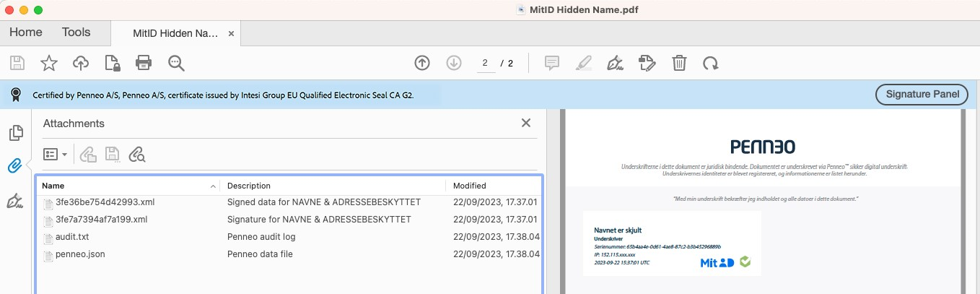Open the page thumbnails sidebar icon
Screen dimensions: 980x294
click(15, 133)
